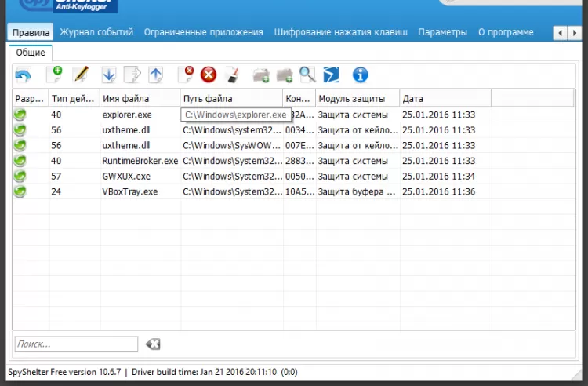Sort by Модуль защиты column header
588x386 pixels.
click(x=358, y=98)
